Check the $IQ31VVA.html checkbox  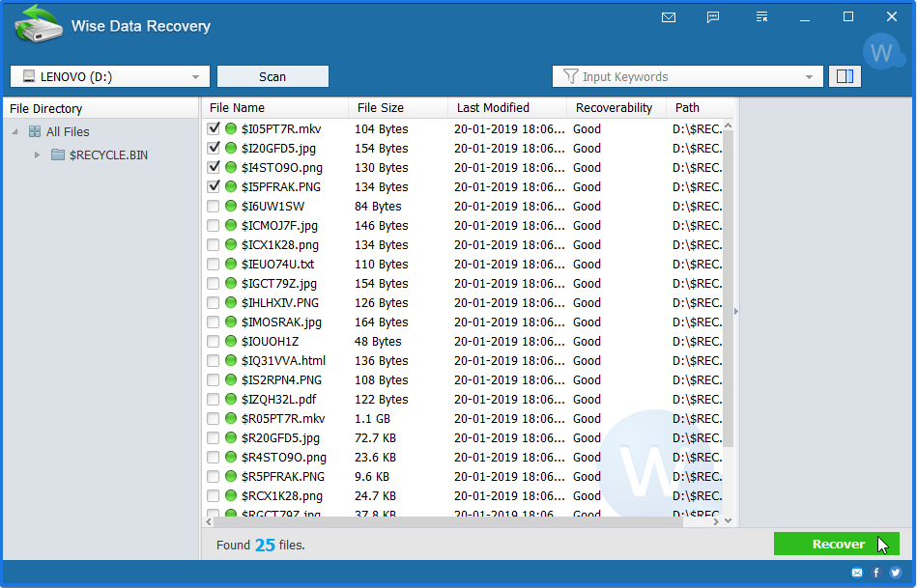click(214, 361)
